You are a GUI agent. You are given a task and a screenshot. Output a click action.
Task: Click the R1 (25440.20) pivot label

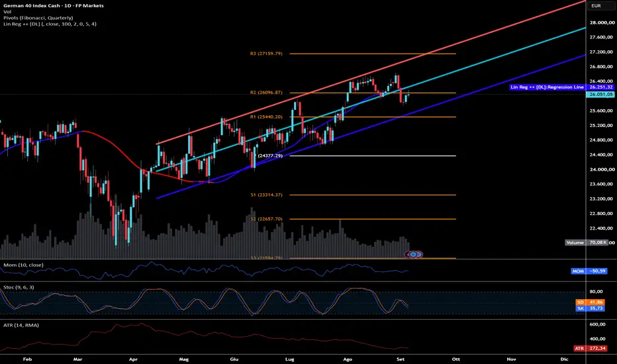click(x=266, y=117)
